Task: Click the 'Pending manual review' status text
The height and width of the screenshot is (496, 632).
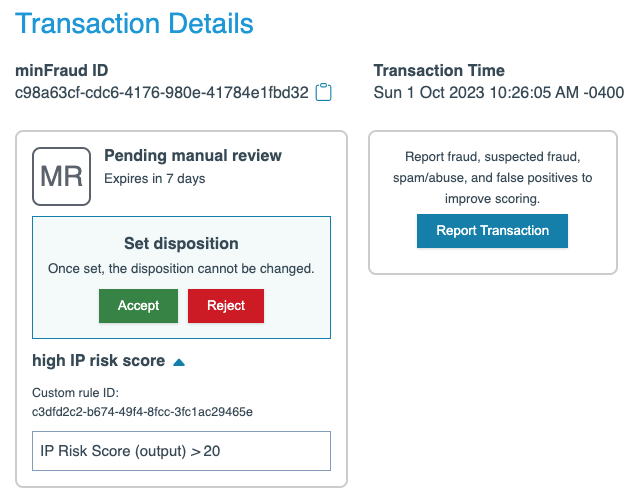Action: coord(193,156)
